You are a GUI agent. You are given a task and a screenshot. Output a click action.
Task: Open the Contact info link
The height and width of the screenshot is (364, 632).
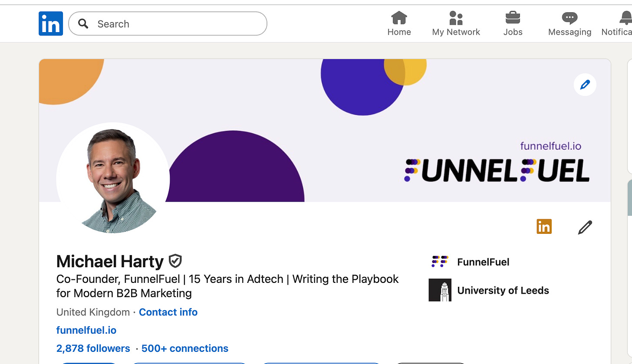pyautogui.click(x=168, y=312)
